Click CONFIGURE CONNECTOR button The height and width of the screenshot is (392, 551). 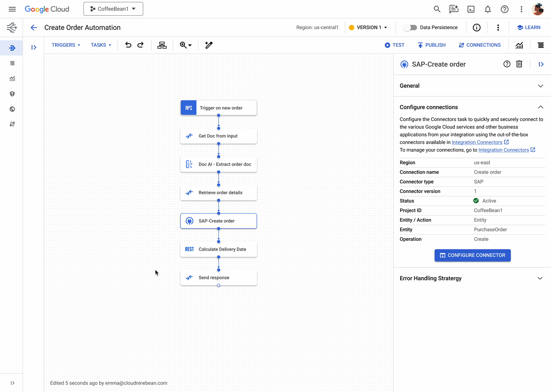[473, 255]
